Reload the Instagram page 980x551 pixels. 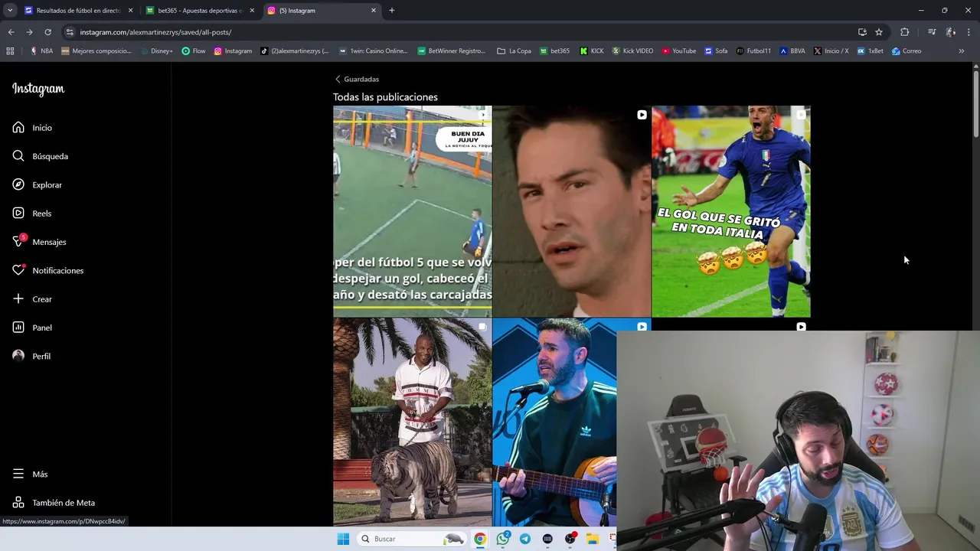coord(47,32)
